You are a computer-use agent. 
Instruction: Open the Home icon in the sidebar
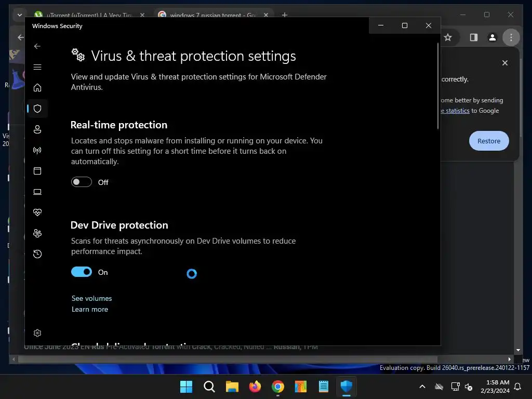point(37,87)
